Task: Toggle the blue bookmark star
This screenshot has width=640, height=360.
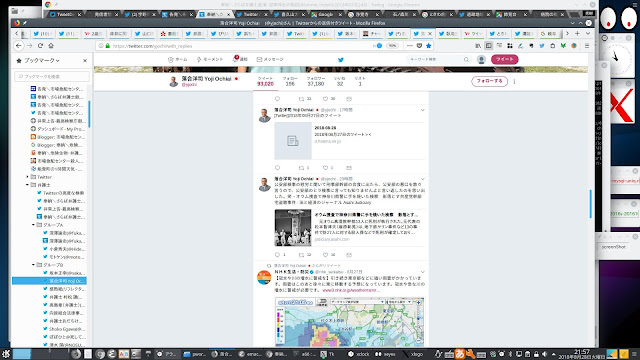Action: (429, 46)
